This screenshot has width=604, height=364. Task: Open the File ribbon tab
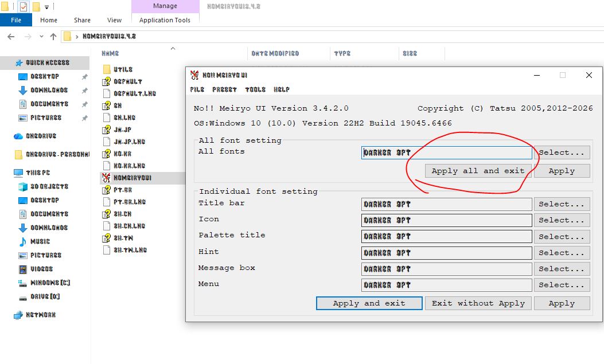click(16, 20)
